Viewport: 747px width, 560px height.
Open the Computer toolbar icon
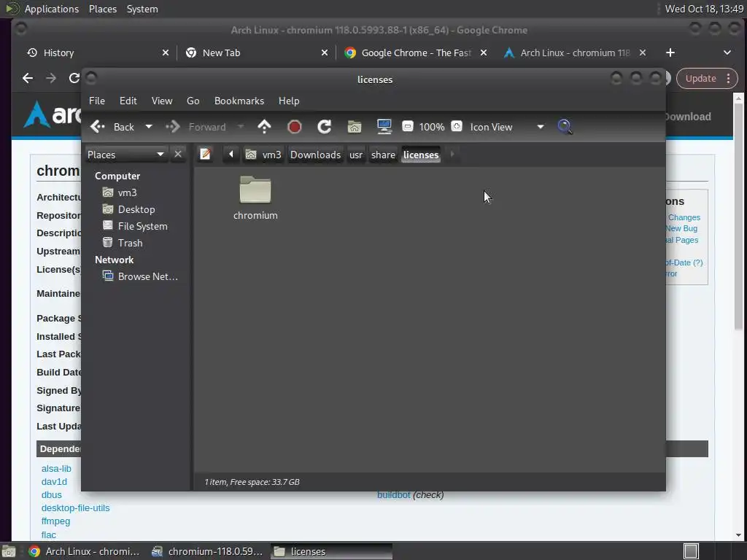[384, 127]
